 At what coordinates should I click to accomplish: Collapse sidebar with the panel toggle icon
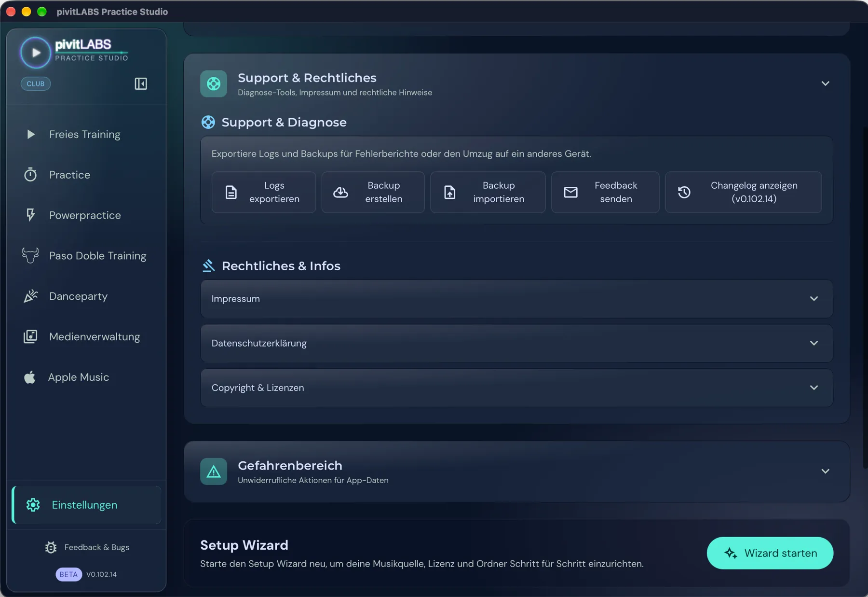pyautogui.click(x=141, y=84)
